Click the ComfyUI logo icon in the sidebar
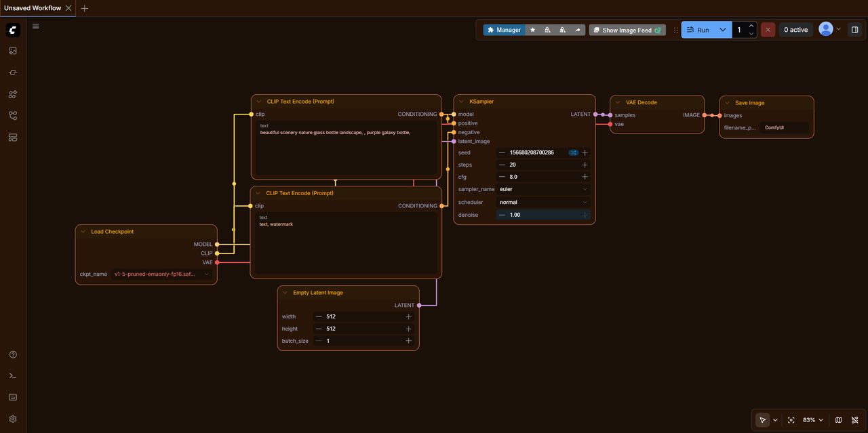The image size is (868, 433). [x=13, y=30]
